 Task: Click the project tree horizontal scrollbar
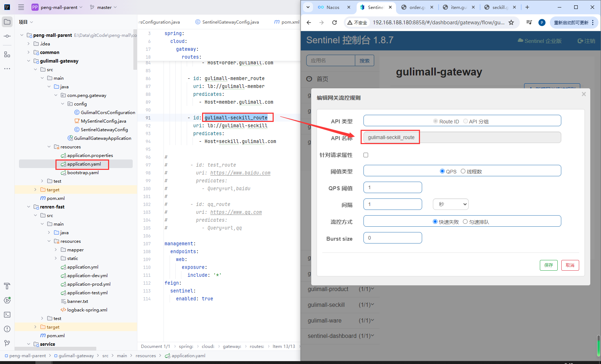55,348
